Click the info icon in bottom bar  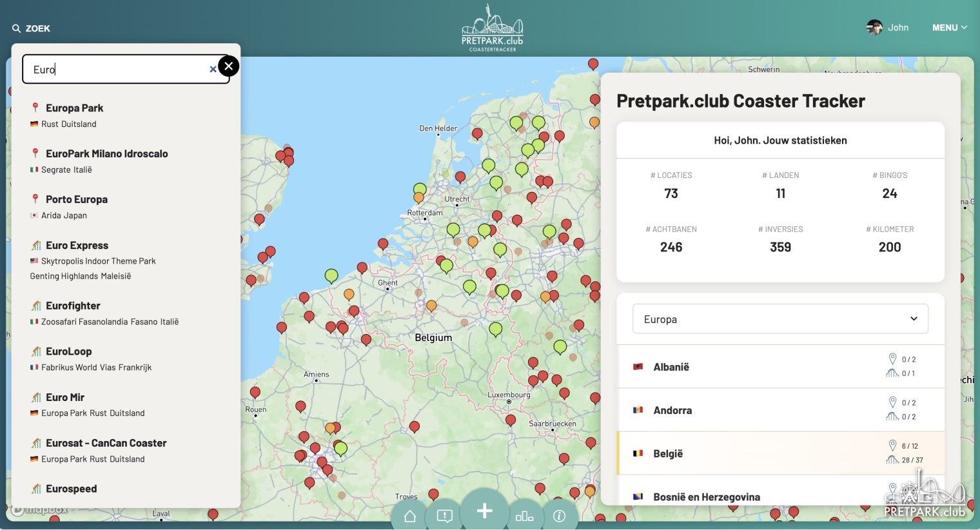(559, 515)
